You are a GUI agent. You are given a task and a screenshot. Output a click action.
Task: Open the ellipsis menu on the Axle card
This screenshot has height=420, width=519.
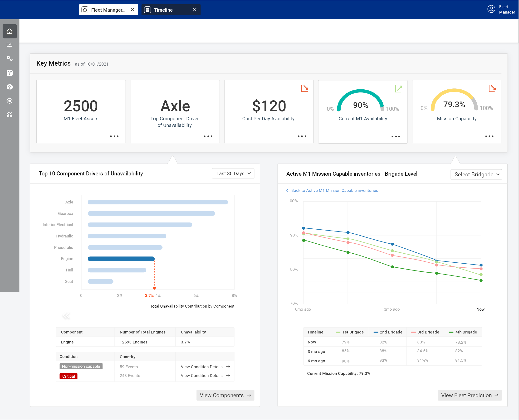point(208,136)
